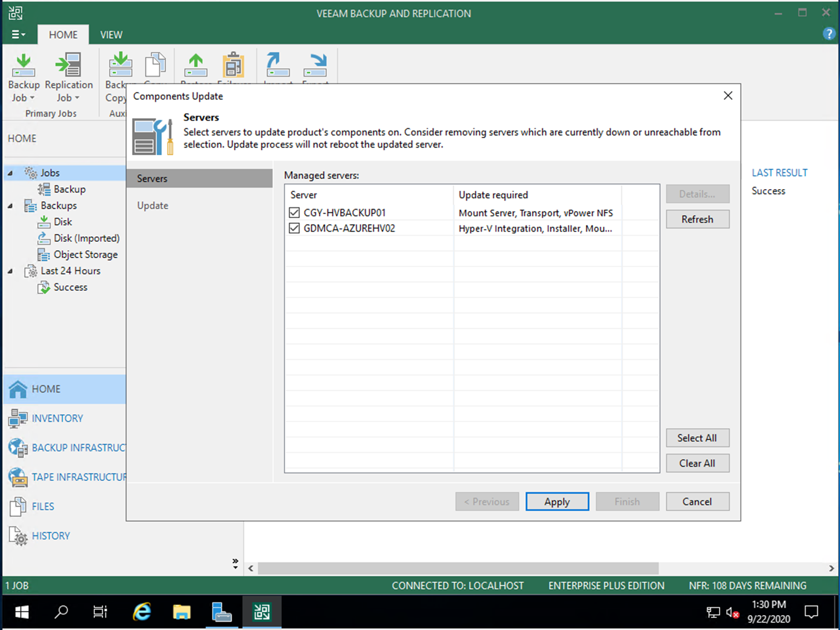Uncheck the CGY-HVBACKUP01 server checkbox
This screenshot has width=840, height=630.
(295, 212)
